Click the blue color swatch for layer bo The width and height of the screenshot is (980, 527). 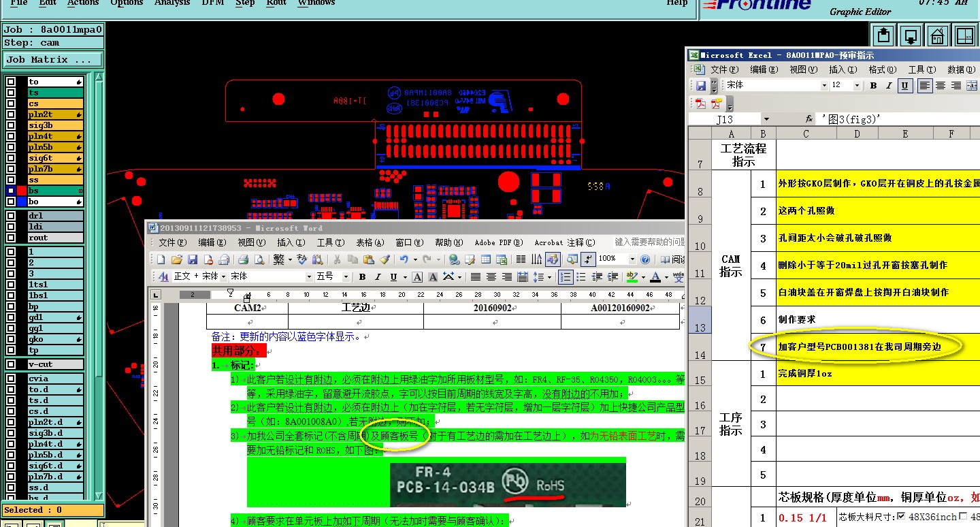pos(22,202)
